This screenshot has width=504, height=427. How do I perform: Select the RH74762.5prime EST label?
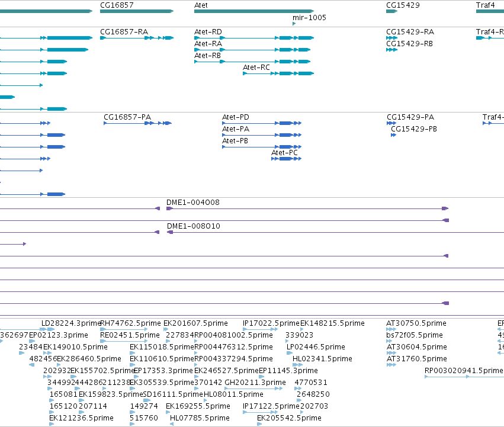coord(130,323)
